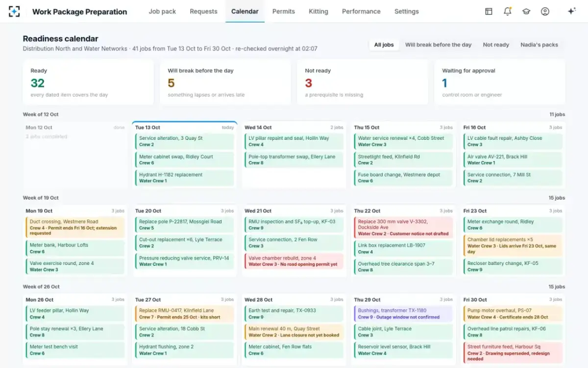Open Street furniture feed, Harbour Sq

pos(513,353)
